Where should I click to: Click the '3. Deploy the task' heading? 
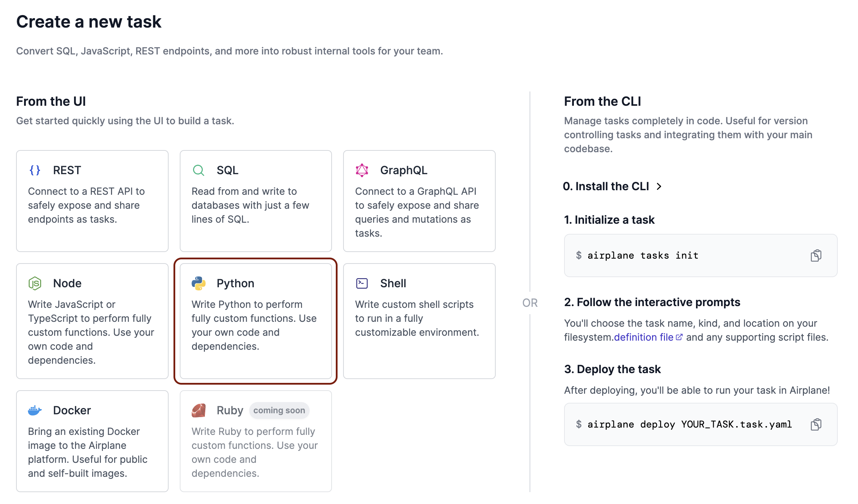pos(613,369)
